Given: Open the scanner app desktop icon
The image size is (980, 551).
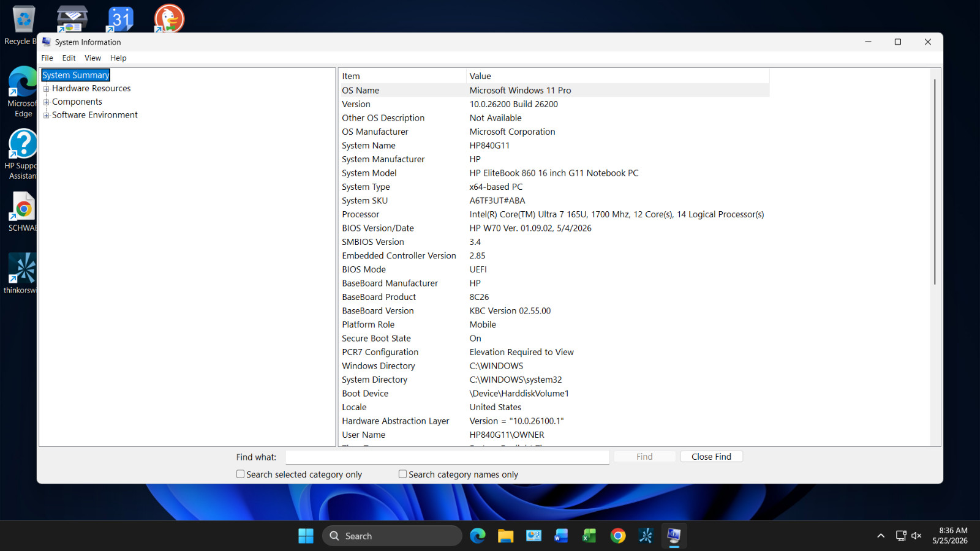Looking at the screenshot, I should click(x=72, y=18).
